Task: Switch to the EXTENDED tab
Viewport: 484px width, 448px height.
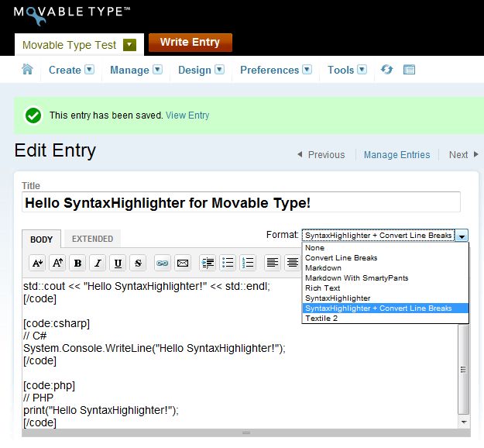Action: (x=92, y=239)
